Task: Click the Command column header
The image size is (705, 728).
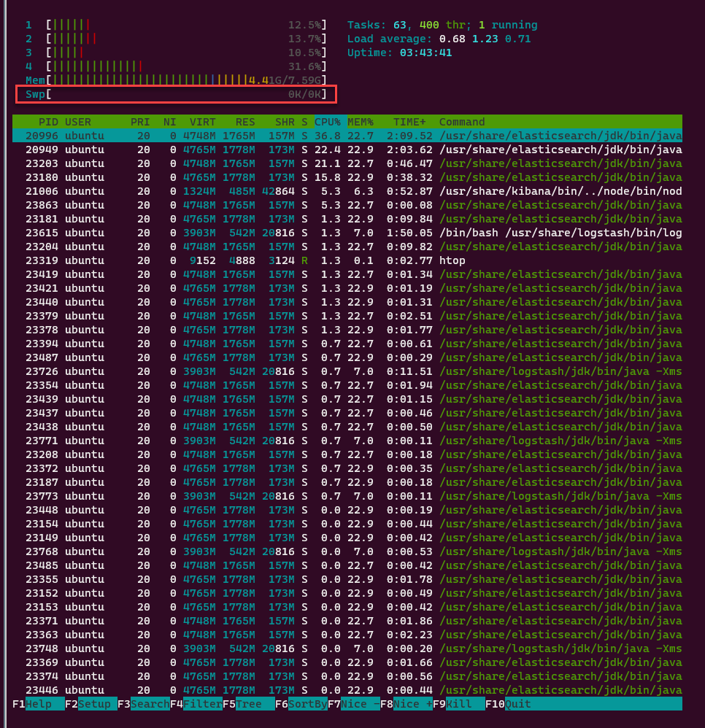Action: (x=462, y=122)
